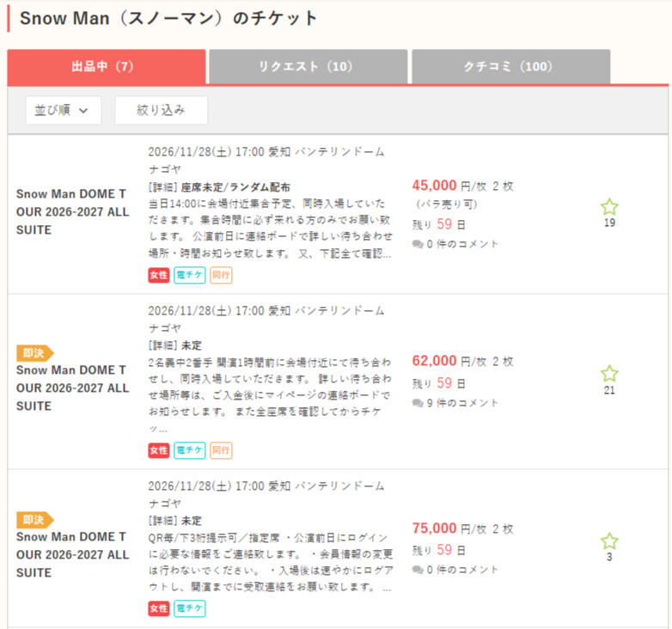Click the 75,000 price text
This screenshot has width=672, height=629.
(x=434, y=528)
